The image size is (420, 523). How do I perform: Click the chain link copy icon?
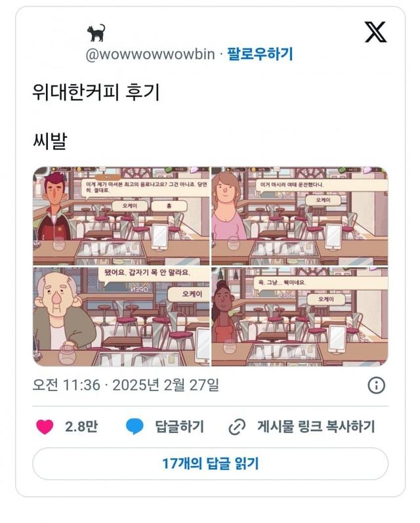(x=237, y=427)
